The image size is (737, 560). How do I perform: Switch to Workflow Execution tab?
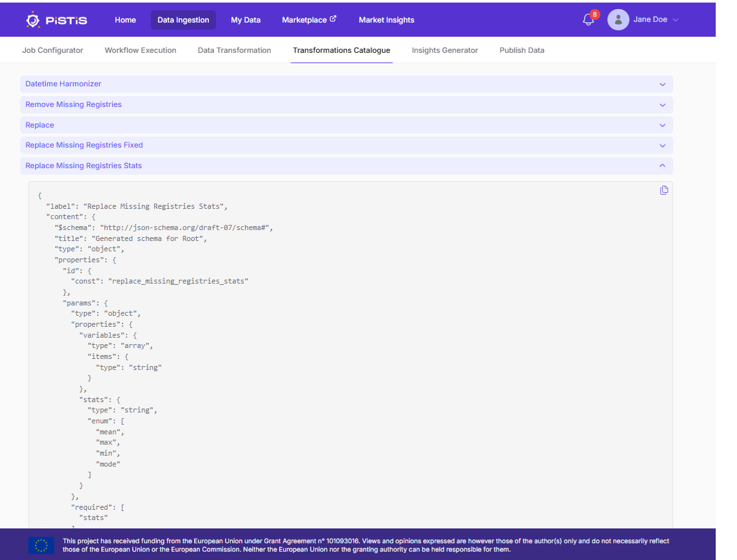141,50
